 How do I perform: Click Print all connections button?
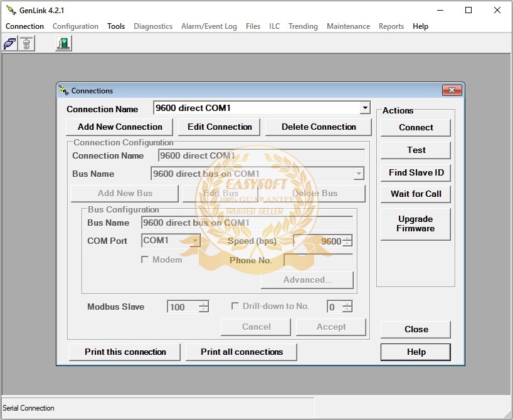tap(241, 352)
